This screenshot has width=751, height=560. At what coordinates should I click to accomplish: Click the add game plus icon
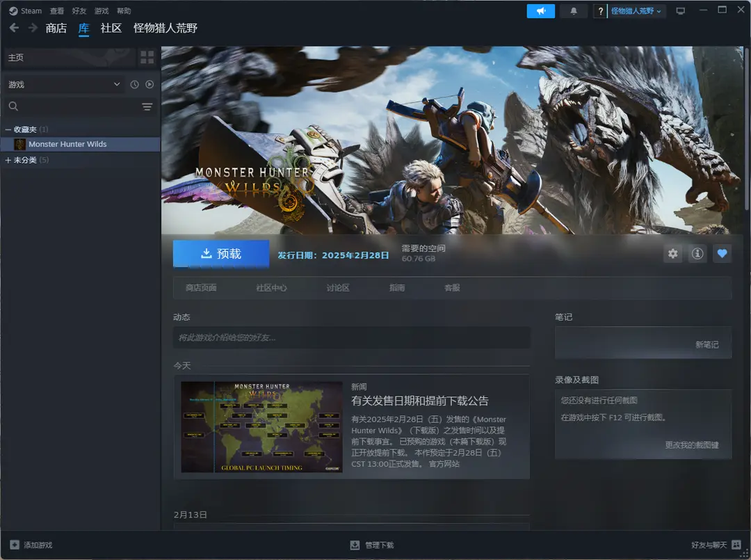[x=15, y=545]
